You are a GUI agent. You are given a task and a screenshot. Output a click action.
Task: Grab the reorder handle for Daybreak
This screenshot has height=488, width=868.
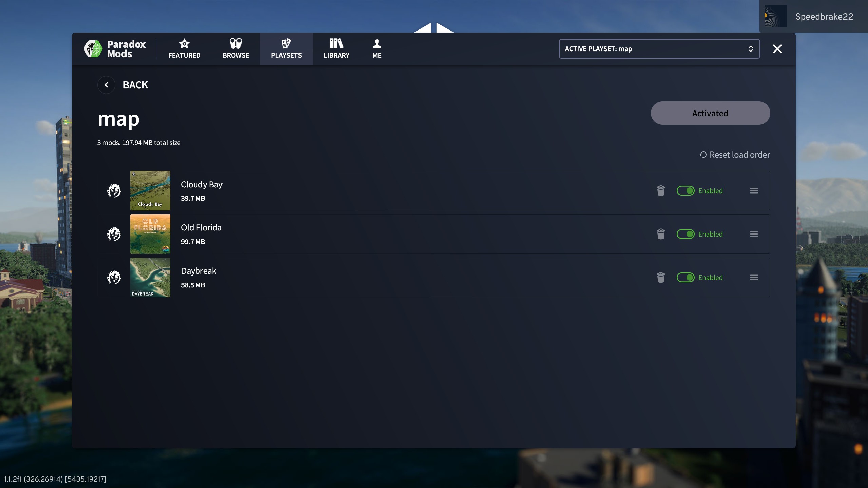click(x=754, y=277)
